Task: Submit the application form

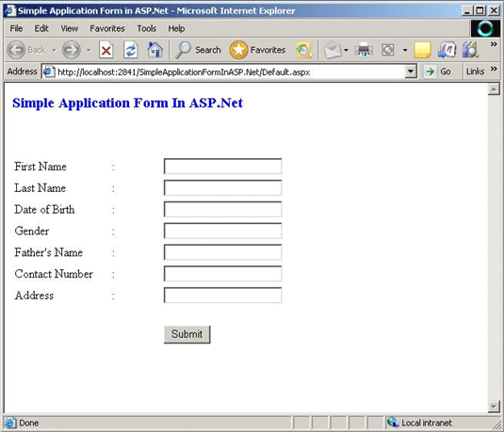Action: click(187, 334)
